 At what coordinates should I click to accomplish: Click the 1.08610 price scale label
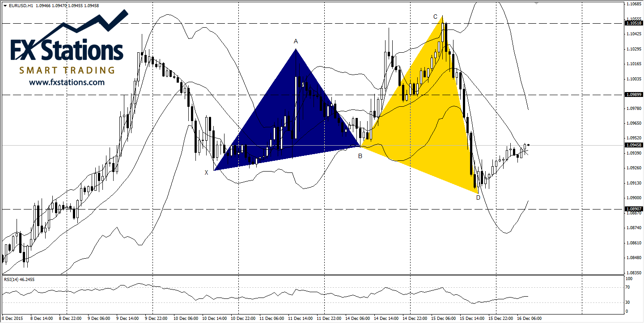[634, 243]
